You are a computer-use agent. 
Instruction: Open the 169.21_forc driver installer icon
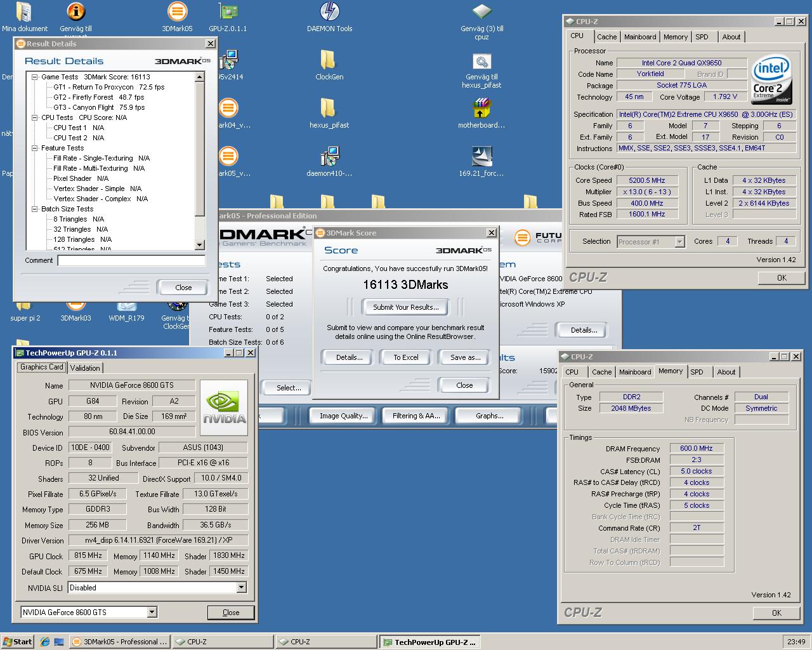coord(481,157)
